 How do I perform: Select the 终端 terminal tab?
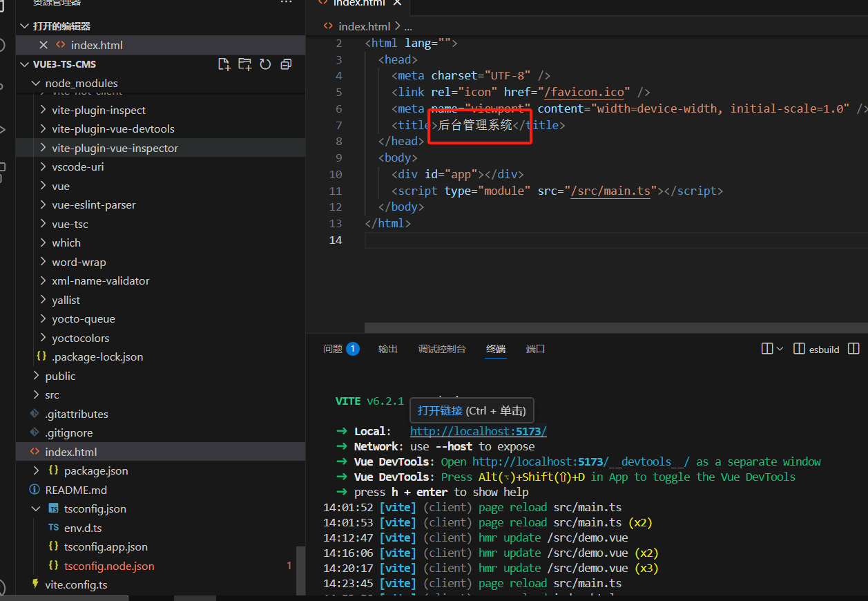(x=496, y=349)
